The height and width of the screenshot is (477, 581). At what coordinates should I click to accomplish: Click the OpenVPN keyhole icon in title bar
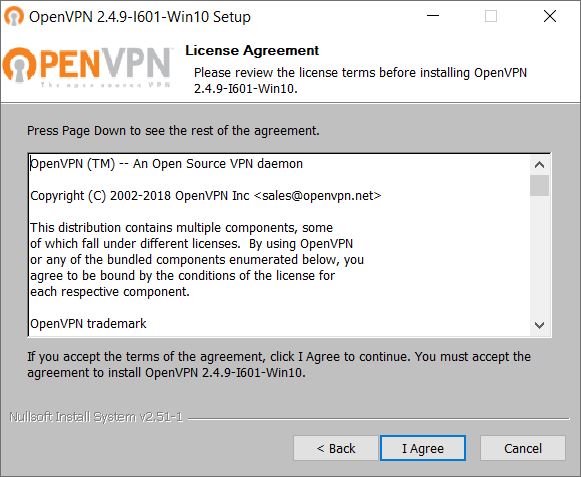click(x=14, y=17)
